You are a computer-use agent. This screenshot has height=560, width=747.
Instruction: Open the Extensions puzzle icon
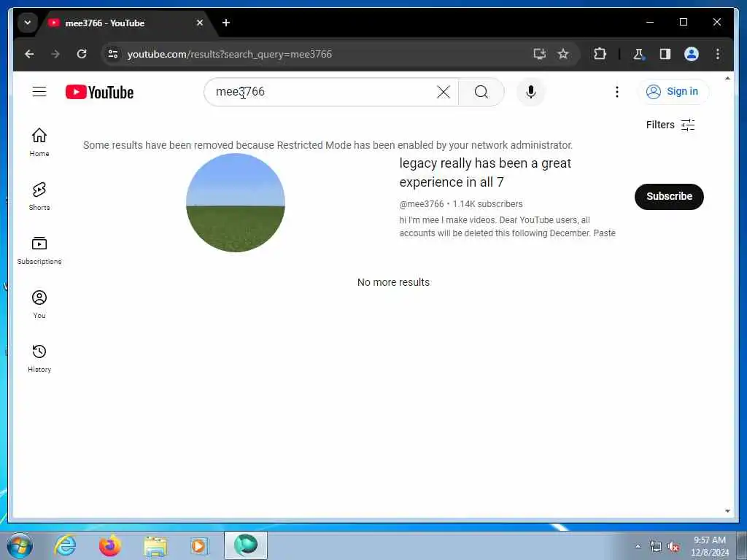point(600,54)
